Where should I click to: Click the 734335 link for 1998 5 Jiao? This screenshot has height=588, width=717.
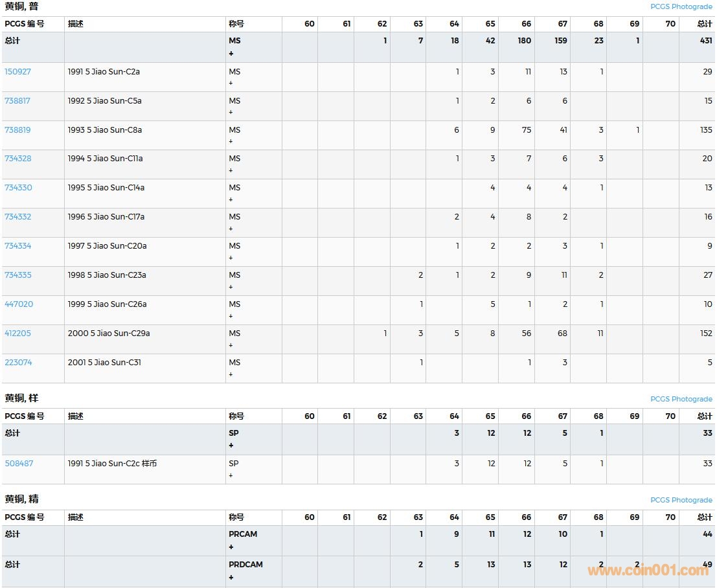[x=17, y=275]
